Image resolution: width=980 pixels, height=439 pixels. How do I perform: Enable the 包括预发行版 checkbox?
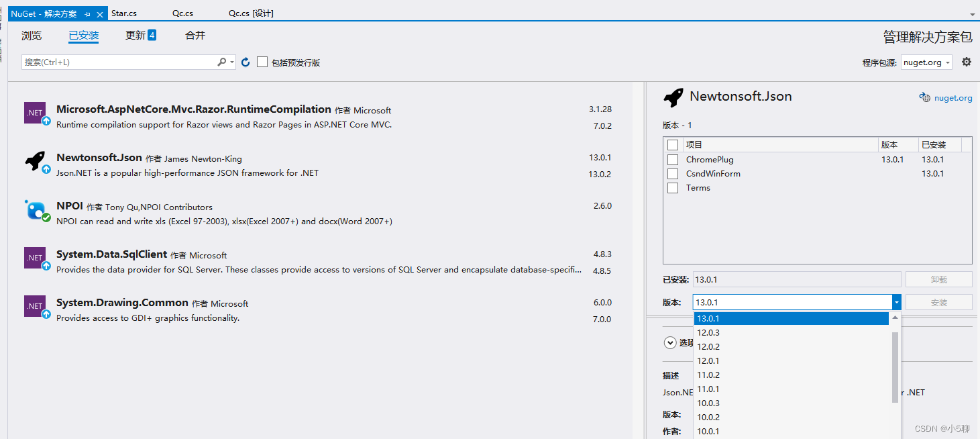click(x=262, y=62)
